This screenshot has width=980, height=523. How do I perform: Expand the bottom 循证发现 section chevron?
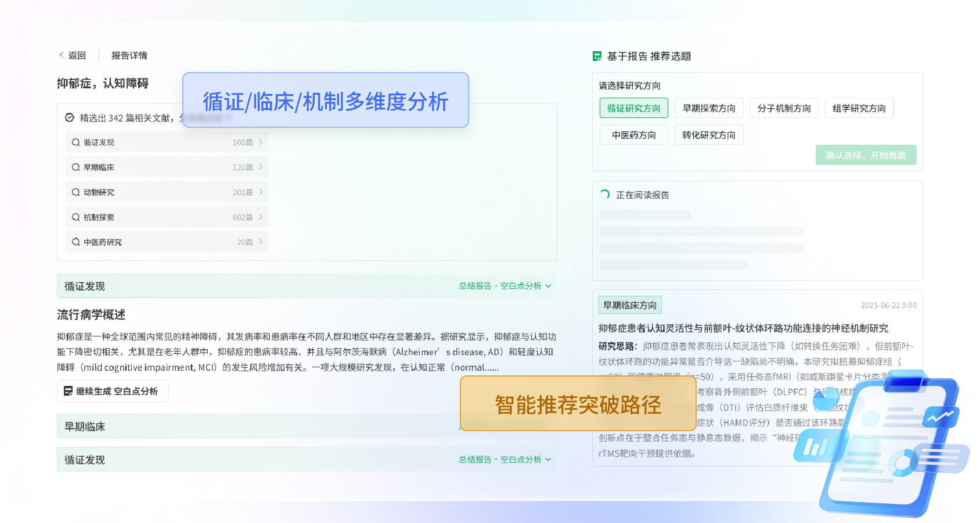[x=548, y=460]
